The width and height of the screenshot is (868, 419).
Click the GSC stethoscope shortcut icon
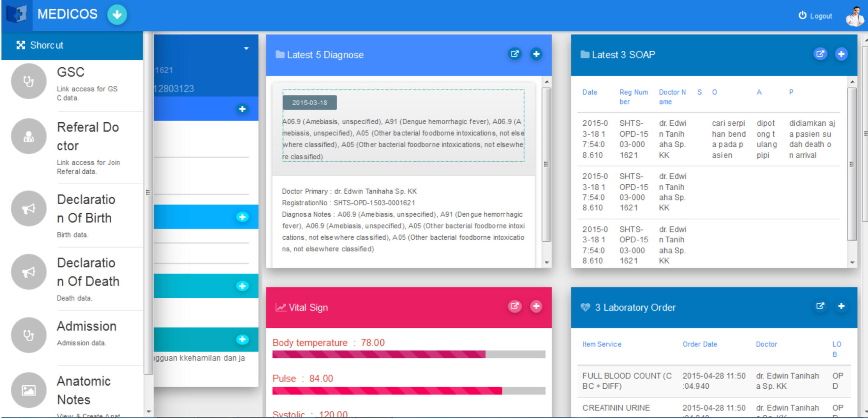click(x=29, y=81)
